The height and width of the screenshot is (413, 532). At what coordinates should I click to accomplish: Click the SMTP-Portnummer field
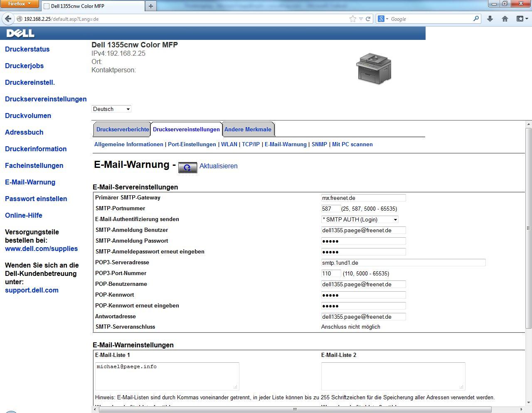[x=331, y=209]
